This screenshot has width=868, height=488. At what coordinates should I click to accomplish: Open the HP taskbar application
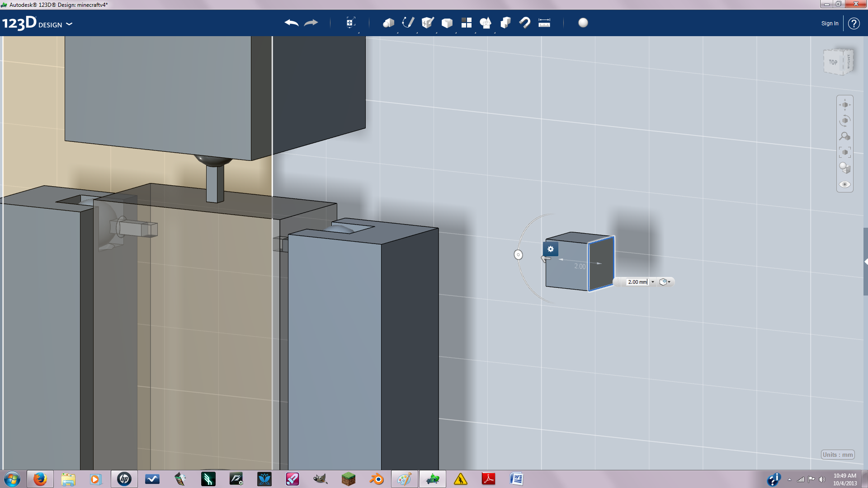click(x=124, y=479)
